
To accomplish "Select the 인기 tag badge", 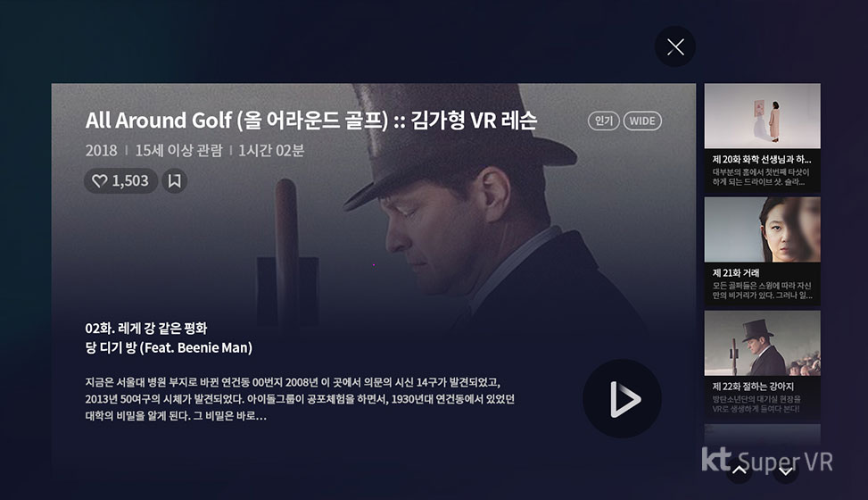I will tap(603, 121).
